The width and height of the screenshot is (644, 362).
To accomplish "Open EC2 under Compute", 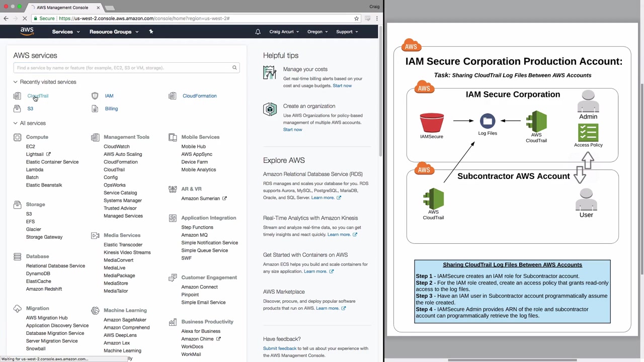I will (31, 147).
